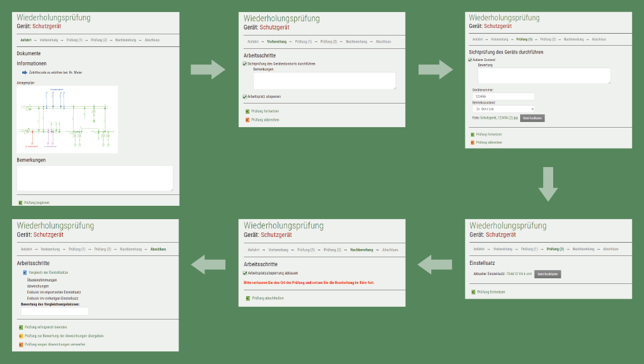Click the blue arrow icon before Zutrittscode note

(x=25, y=72)
